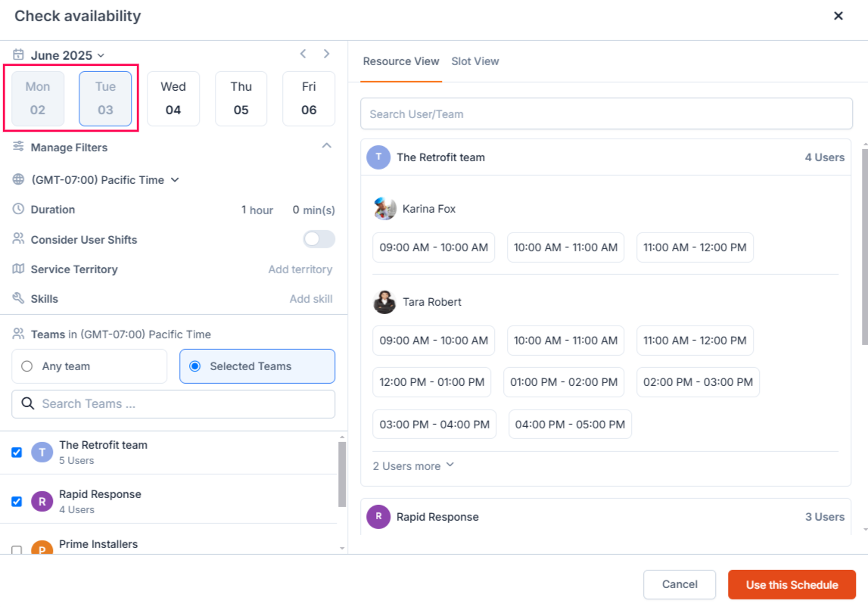Change the 1 hour duration value

257,210
